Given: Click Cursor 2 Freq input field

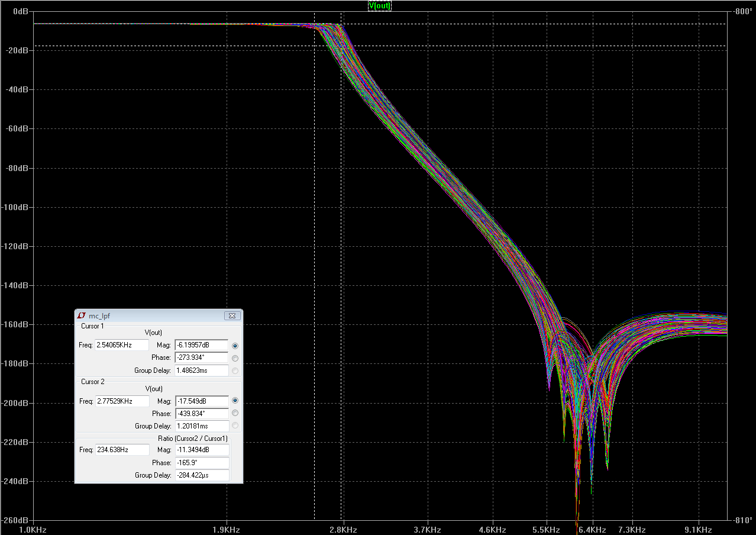Looking at the screenshot, I should (x=122, y=401).
